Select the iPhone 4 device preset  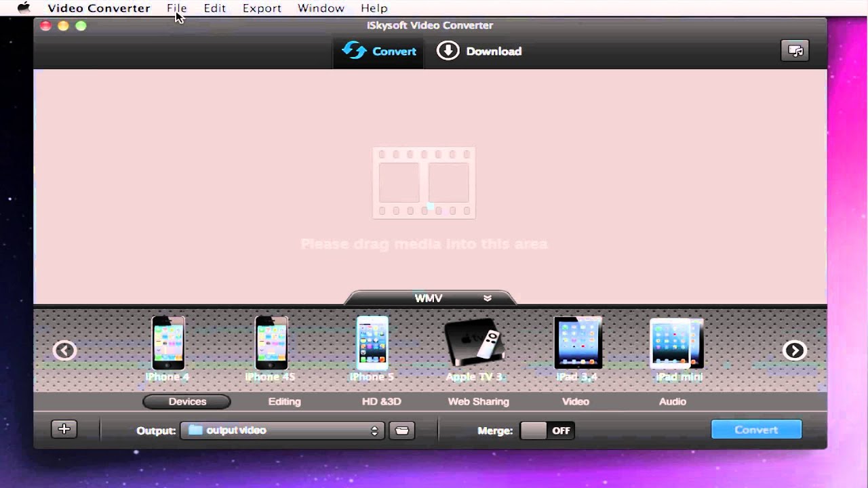tap(167, 348)
